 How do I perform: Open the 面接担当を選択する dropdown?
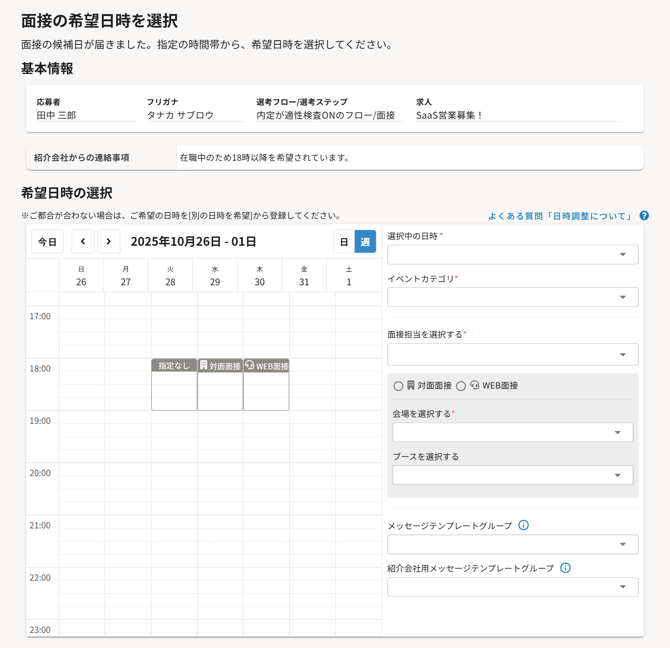(513, 355)
